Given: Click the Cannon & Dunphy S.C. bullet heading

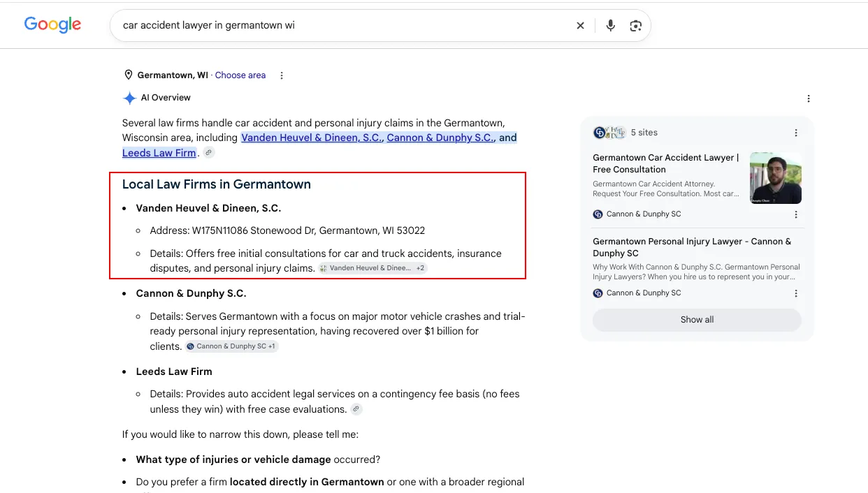Looking at the screenshot, I should pyautogui.click(x=191, y=293).
